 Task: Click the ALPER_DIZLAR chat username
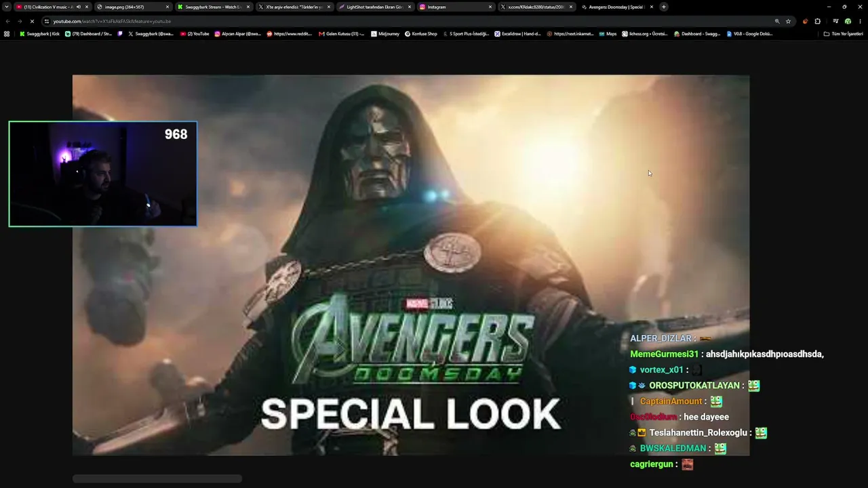(x=660, y=338)
